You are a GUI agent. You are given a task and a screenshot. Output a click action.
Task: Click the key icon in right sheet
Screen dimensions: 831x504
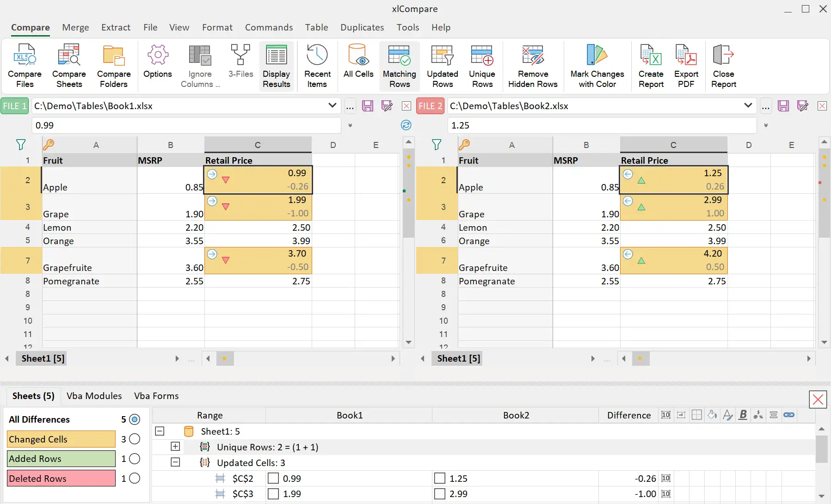[x=464, y=145]
